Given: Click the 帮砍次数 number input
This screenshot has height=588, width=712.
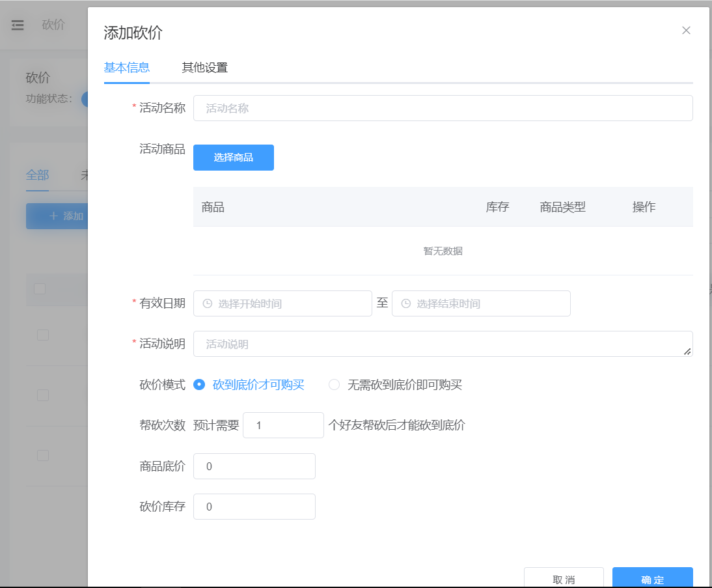Looking at the screenshot, I should [283, 425].
